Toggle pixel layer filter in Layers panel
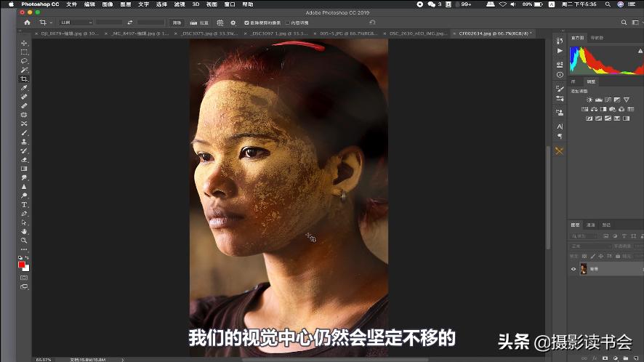Viewport: 644px width, 362px height. tap(605, 236)
